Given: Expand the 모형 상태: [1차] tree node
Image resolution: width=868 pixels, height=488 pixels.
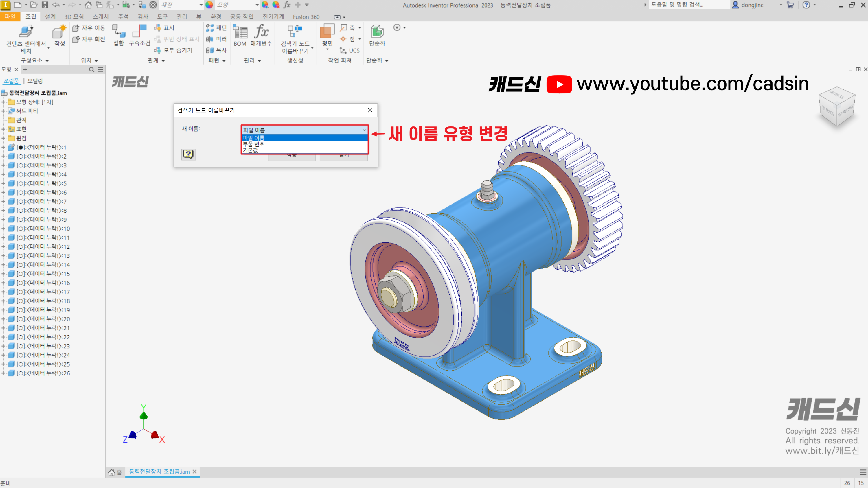Looking at the screenshot, I should click(x=3, y=102).
